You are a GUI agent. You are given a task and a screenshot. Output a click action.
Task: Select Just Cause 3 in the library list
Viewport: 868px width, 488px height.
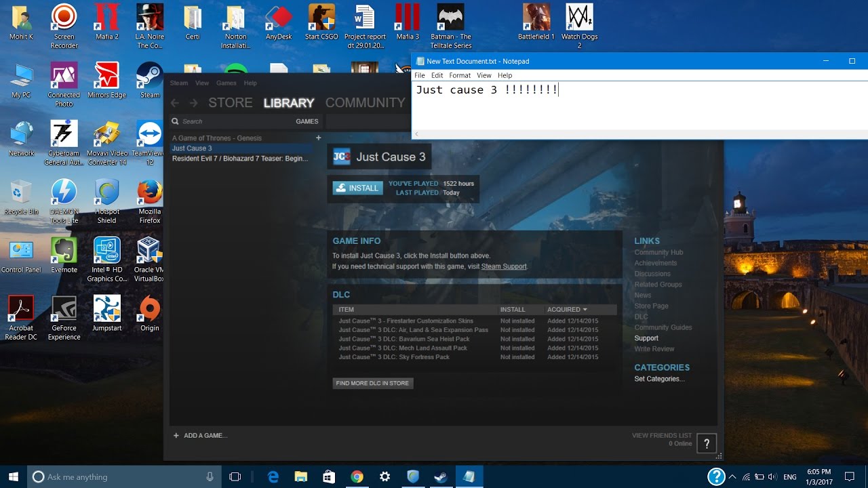192,148
